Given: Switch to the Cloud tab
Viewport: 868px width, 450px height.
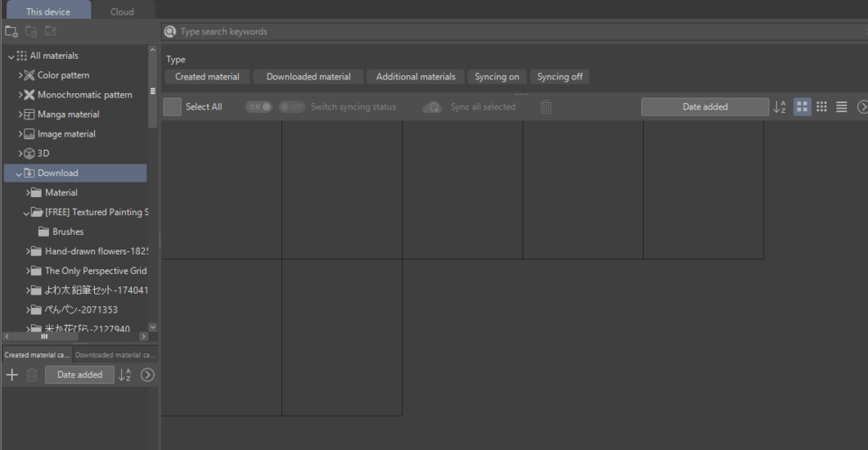Looking at the screenshot, I should pyautogui.click(x=122, y=12).
